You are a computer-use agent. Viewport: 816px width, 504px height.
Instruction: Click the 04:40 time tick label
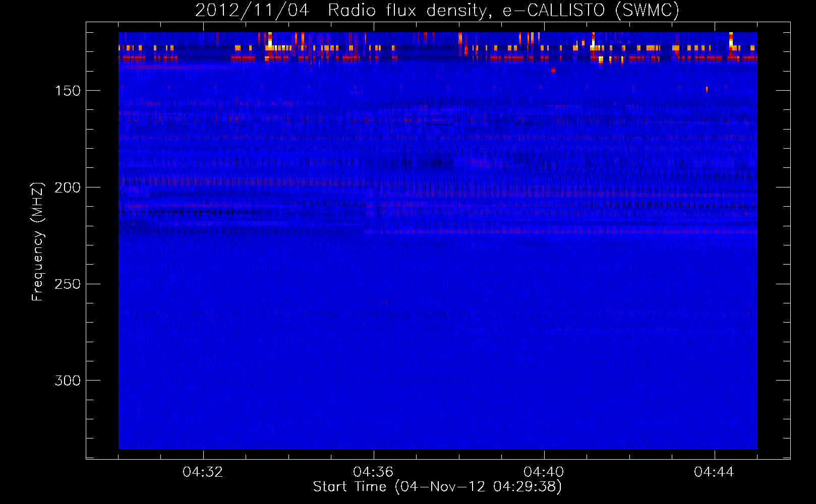click(544, 472)
